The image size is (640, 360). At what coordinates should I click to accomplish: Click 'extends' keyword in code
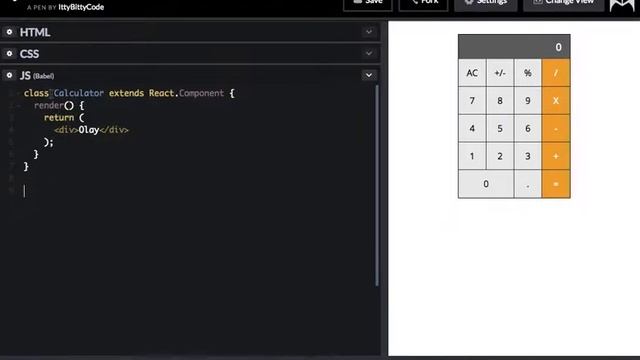pos(127,93)
